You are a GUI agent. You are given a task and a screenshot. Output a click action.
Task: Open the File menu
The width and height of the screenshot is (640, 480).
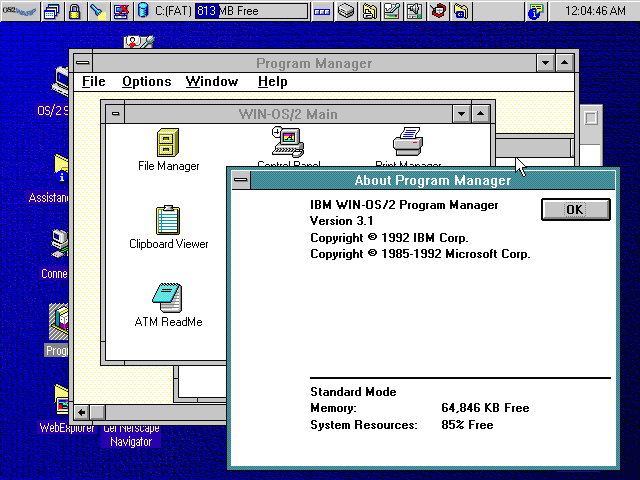[x=93, y=82]
